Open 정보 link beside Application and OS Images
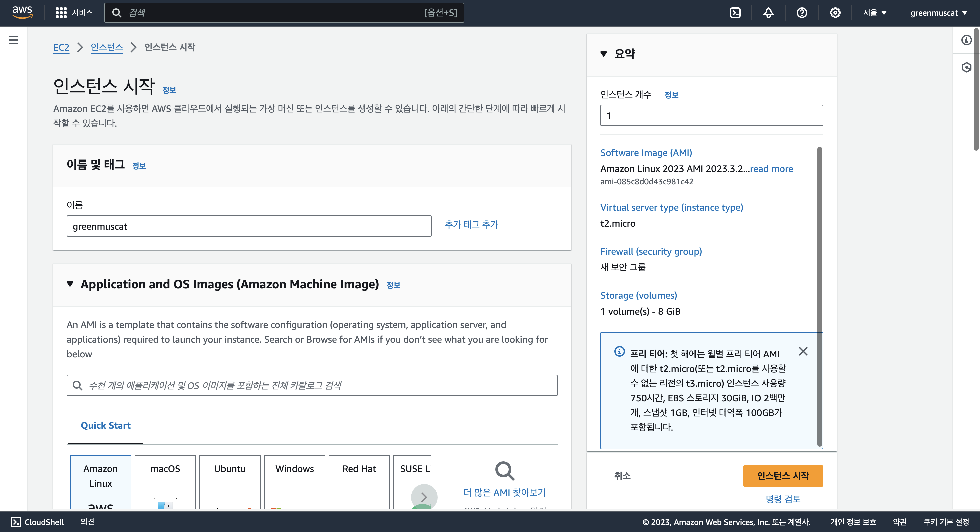 (x=393, y=285)
